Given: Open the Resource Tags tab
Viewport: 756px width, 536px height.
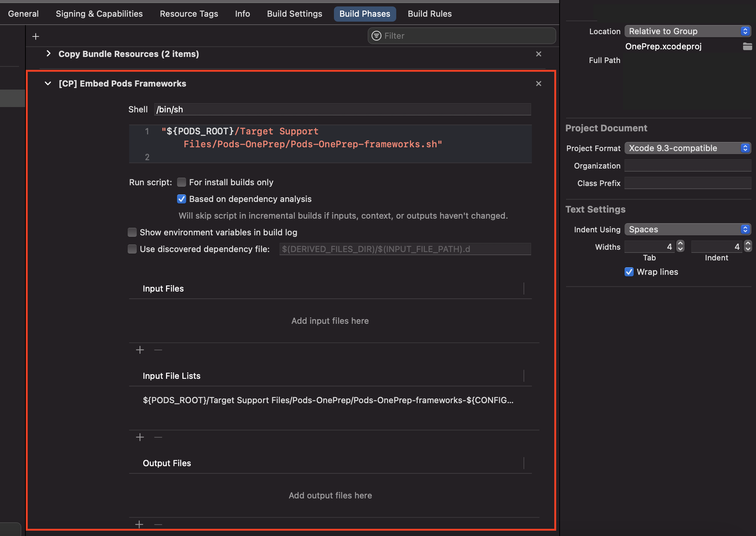Looking at the screenshot, I should [x=189, y=14].
